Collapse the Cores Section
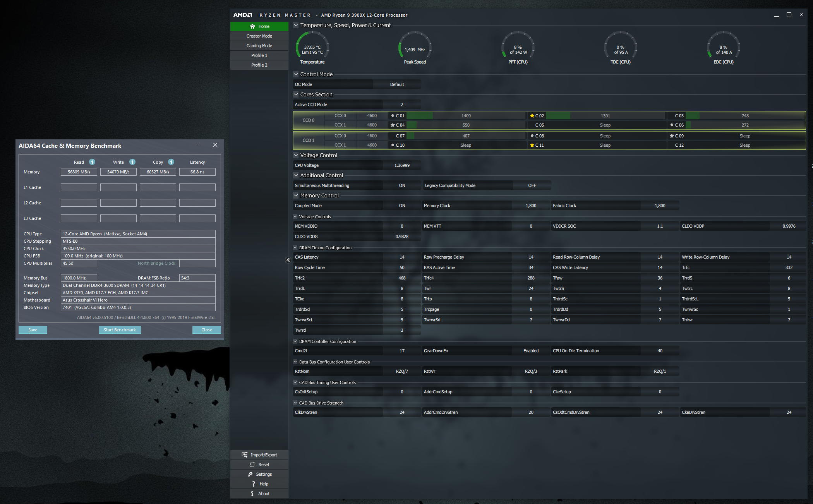Screen dimensions: 813x504 [x=296, y=94]
